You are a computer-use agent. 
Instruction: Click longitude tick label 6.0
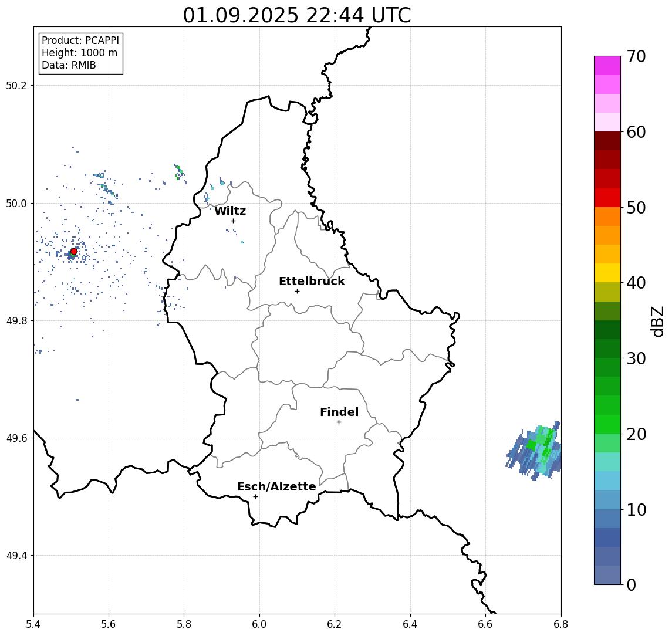pos(259,624)
